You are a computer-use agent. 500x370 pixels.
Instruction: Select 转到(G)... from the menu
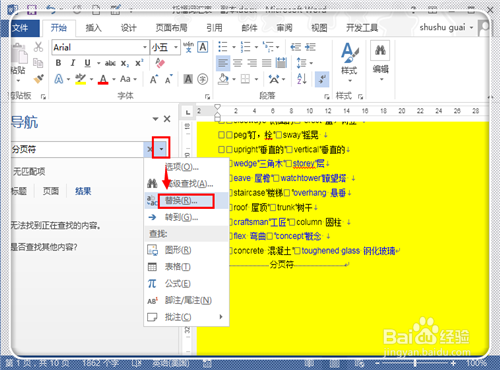(187, 217)
